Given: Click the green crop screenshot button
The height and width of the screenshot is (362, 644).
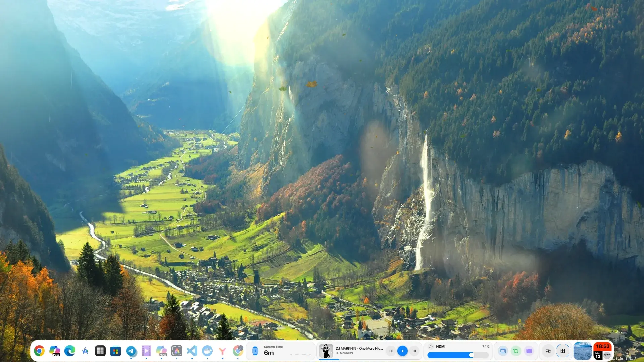Looking at the screenshot, I should 516,351.
